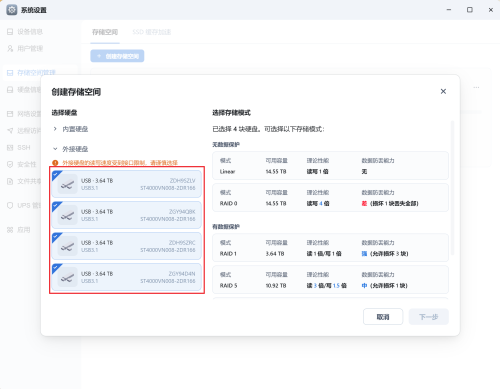Viewport: 500px width, 389px height.
Task: Click the 选择存储模式 heading
Action: (x=231, y=113)
